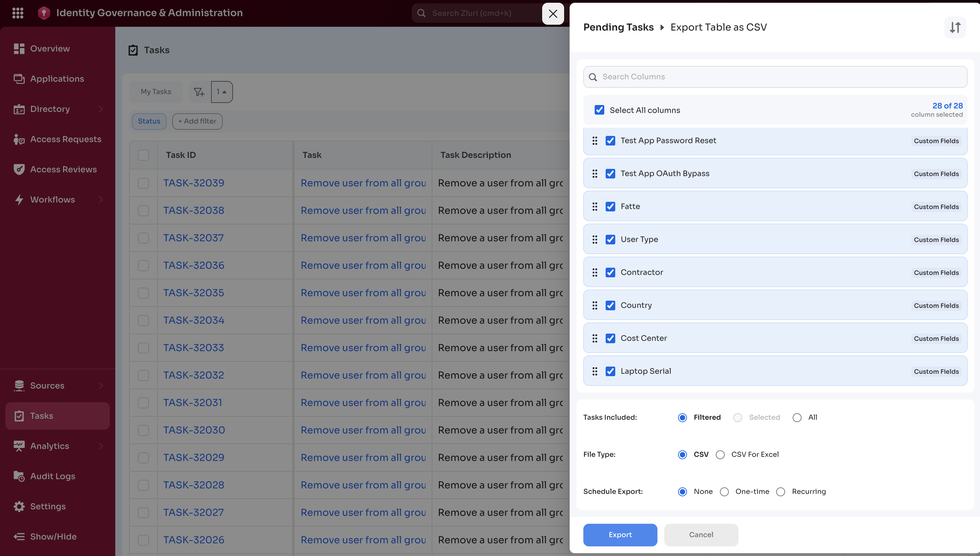980x556 pixels.
Task: Choose Recurring schedule export option
Action: click(x=780, y=492)
